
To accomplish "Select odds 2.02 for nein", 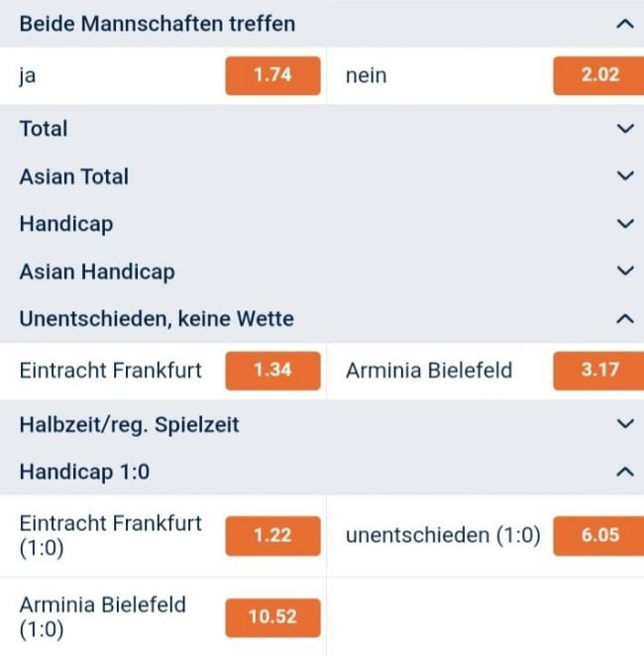I will click(599, 75).
